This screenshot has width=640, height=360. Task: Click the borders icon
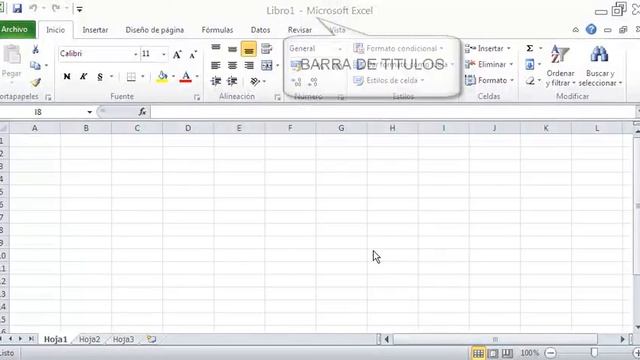point(131,77)
